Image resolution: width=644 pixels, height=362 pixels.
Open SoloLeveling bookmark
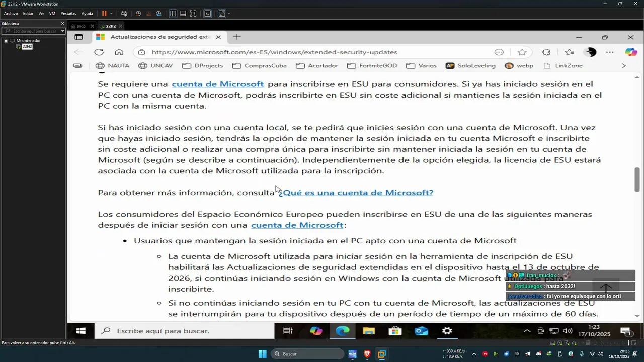471,66
